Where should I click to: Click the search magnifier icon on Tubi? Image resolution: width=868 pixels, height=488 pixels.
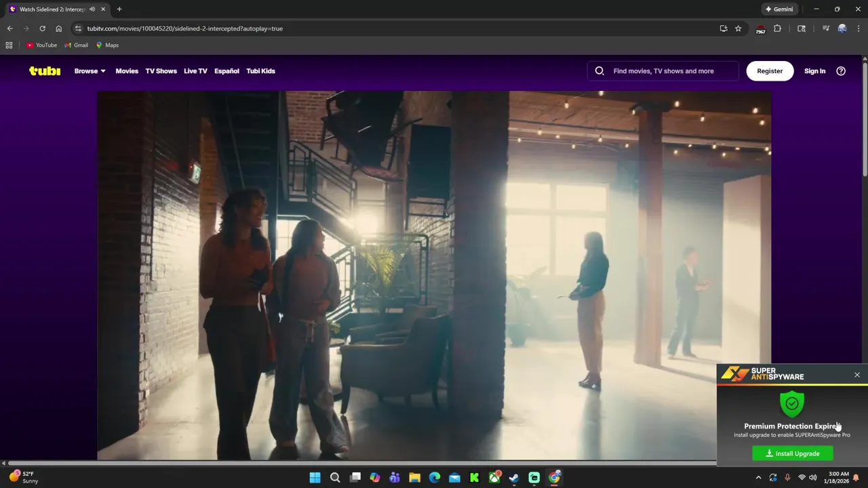click(599, 70)
